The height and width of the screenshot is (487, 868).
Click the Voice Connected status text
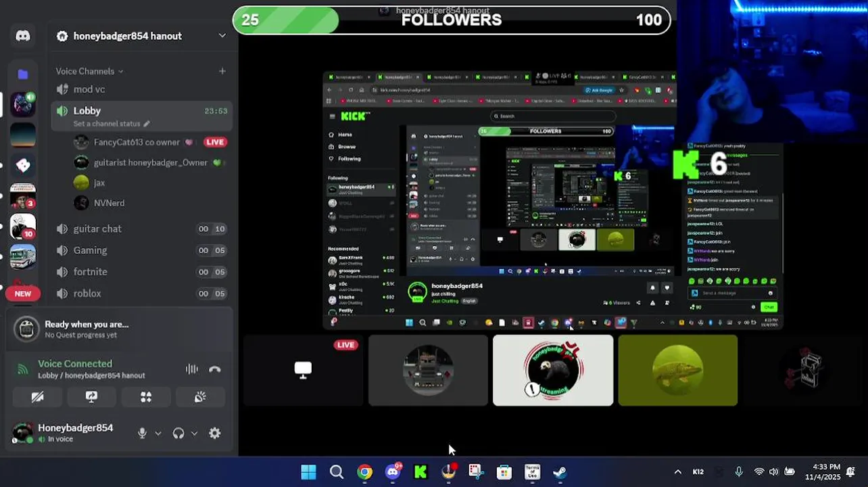(x=75, y=364)
